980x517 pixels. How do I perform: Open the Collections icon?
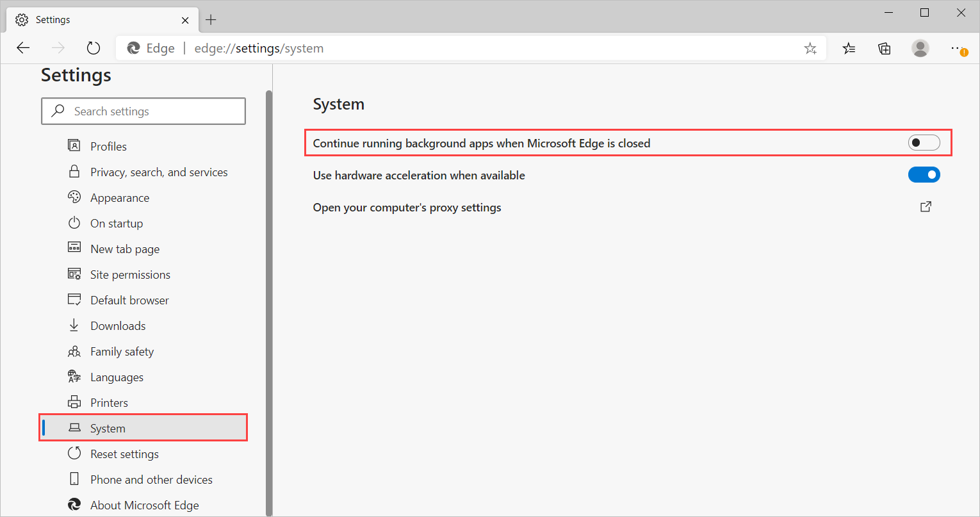point(885,48)
